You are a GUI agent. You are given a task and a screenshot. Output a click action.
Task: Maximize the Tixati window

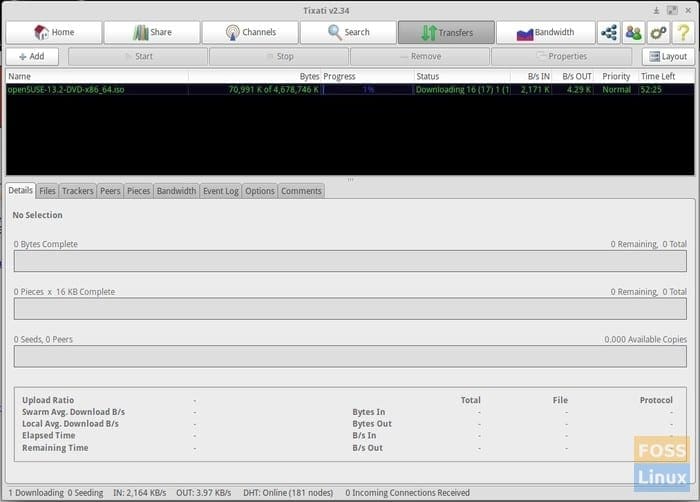coord(672,10)
